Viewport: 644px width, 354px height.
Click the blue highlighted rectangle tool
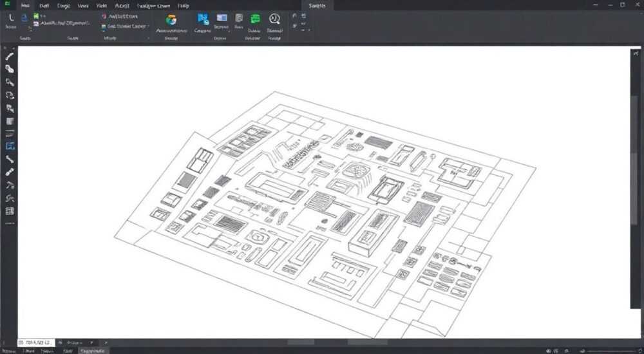tap(10, 146)
